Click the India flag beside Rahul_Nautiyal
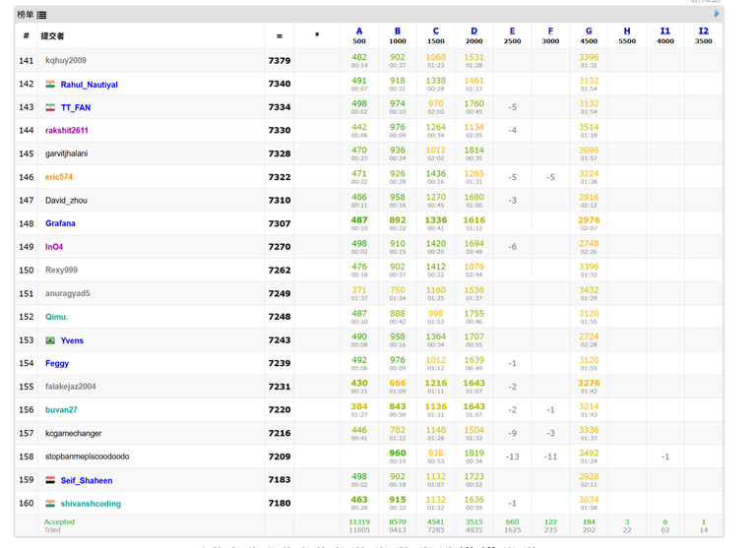Screen dimensions: 756x548 pyautogui.click(x=50, y=85)
